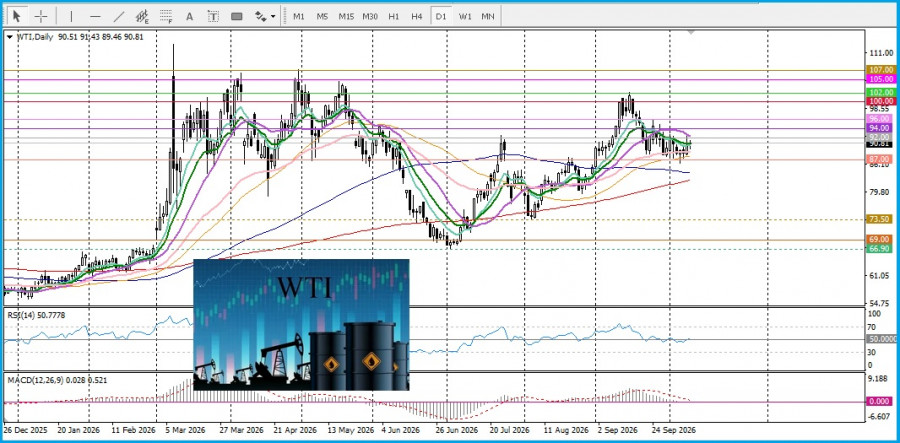Click the MACD(12,26,9) indicator label

[x=56, y=380]
